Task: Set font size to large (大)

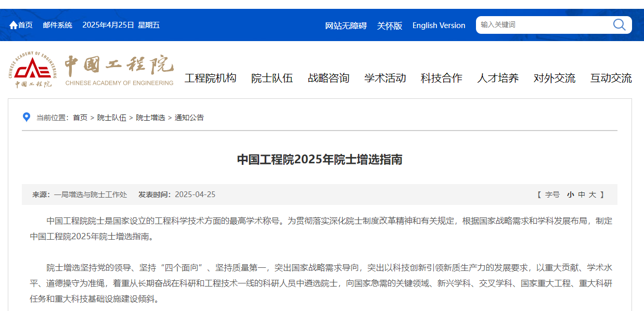Action: (x=593, y=195)
